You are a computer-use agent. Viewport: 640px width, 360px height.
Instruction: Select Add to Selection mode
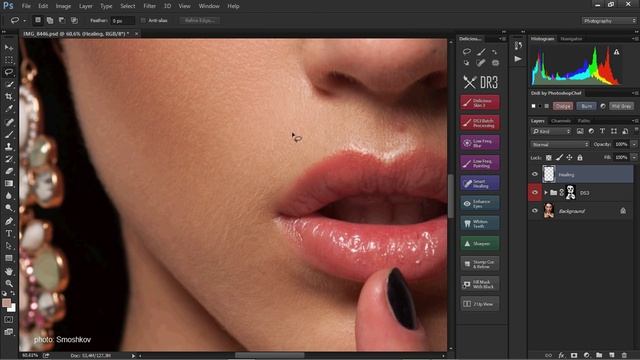tap(50, 20)
